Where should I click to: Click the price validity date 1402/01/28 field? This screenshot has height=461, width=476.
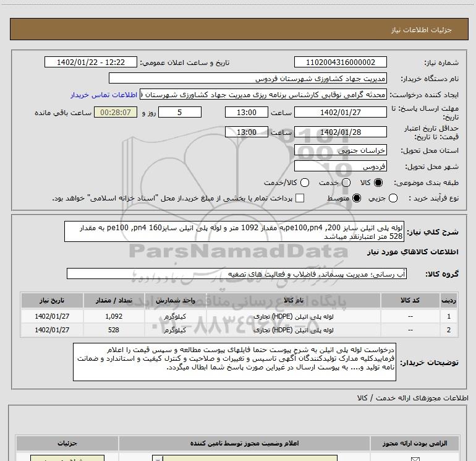pos(340,132)
